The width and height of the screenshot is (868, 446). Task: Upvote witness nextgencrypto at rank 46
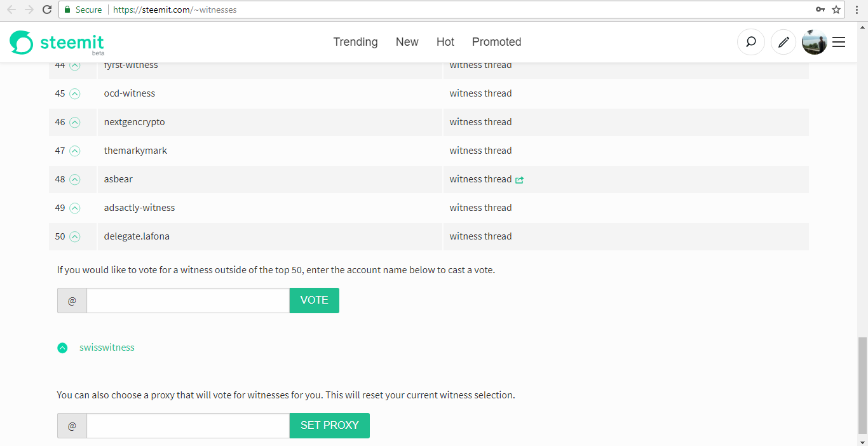75,123
